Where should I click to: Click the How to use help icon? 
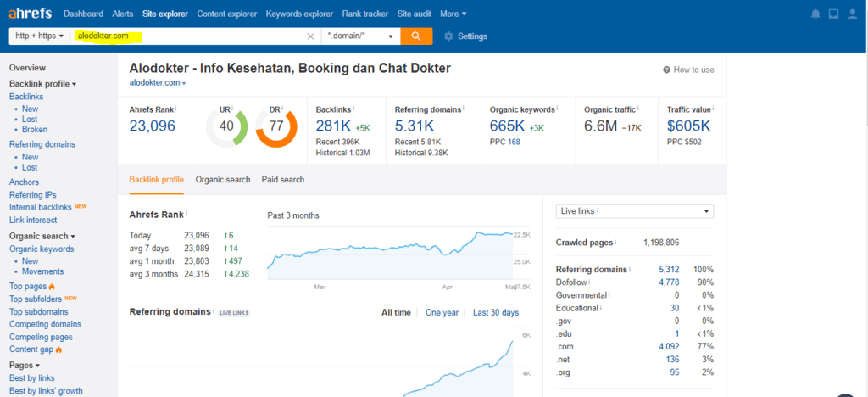click(666, 70)
